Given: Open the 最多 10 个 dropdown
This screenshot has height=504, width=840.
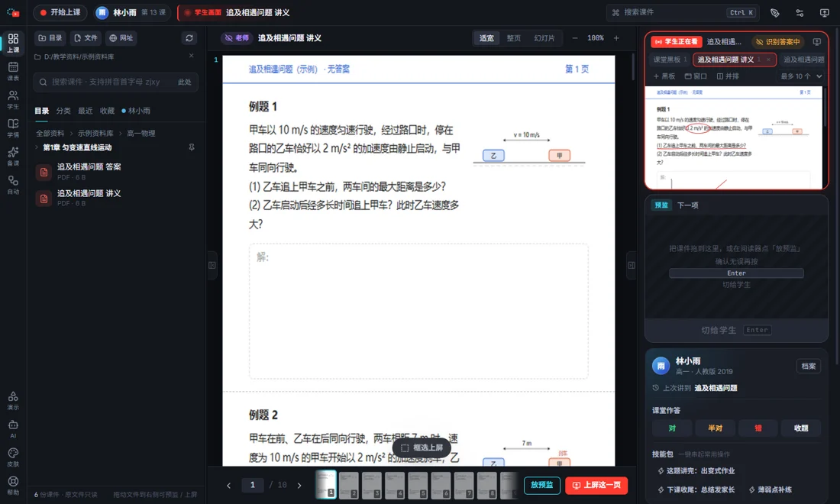Looking at the screenshot, I should (801, 76).
